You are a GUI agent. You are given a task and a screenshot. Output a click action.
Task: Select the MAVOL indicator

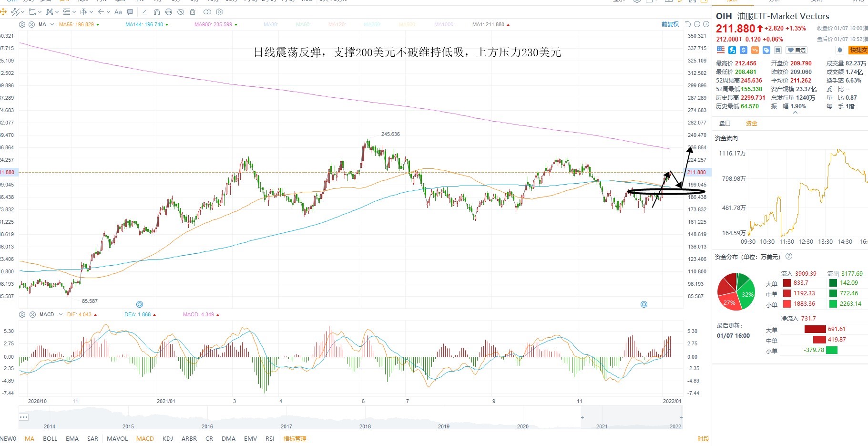(117, 438)
